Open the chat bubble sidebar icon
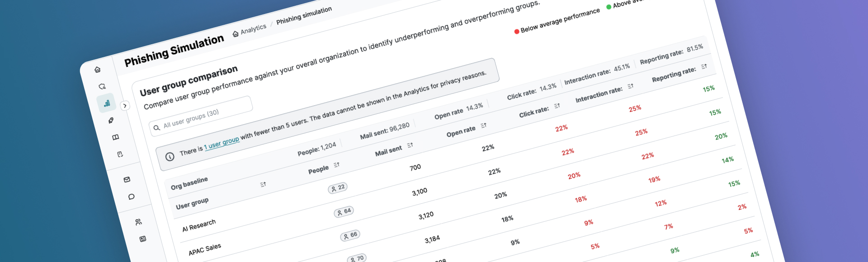The height and width of the screenshot is (262, 868). point(132,196)
